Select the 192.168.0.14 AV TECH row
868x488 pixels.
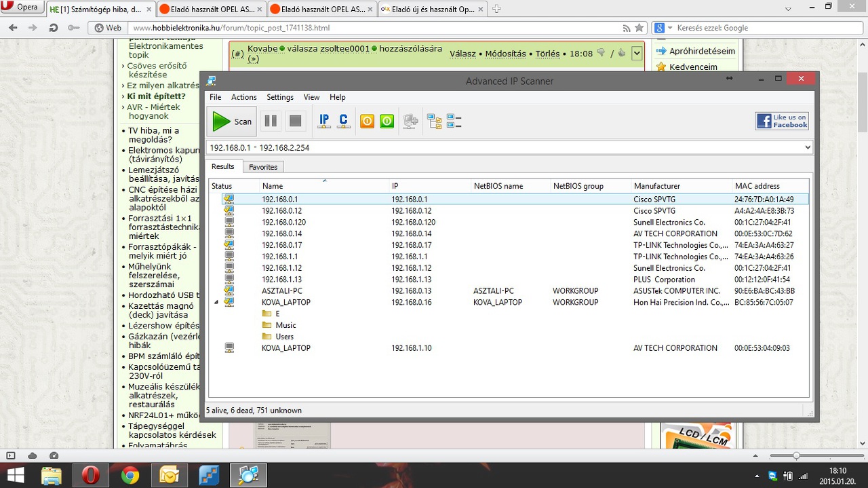pyautogui.click(x=509, y=233)
